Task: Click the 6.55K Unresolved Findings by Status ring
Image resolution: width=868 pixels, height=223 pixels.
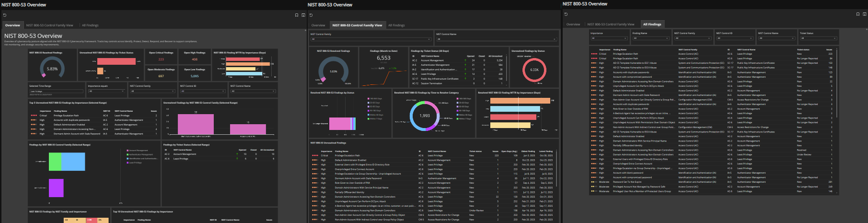Action: point(534,70)
